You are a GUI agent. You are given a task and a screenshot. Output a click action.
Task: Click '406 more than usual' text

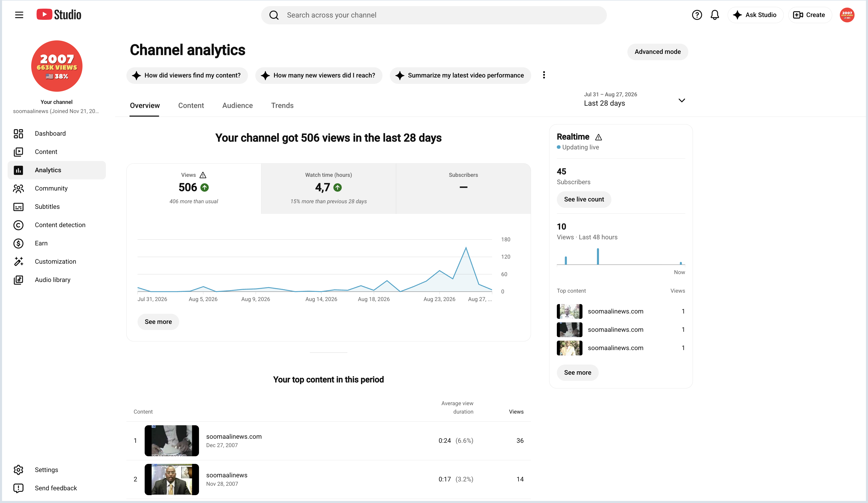click(x=194, y=201)
